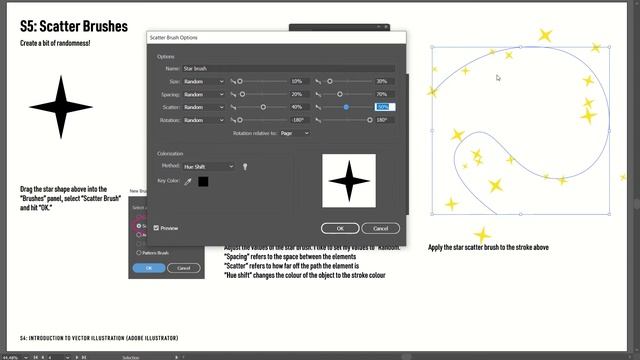
Task: Open the artboard number dropdown in status bar
Action: (x=67, y=357)
